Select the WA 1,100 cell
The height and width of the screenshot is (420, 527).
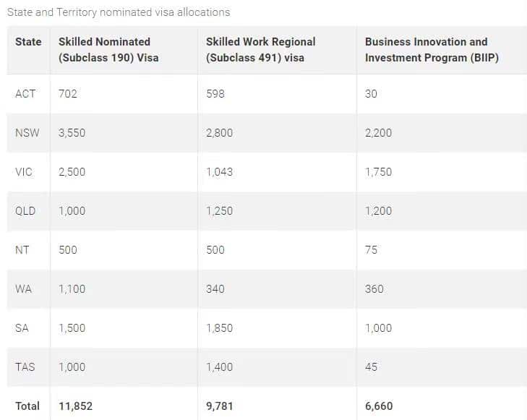tap(72, 289)
